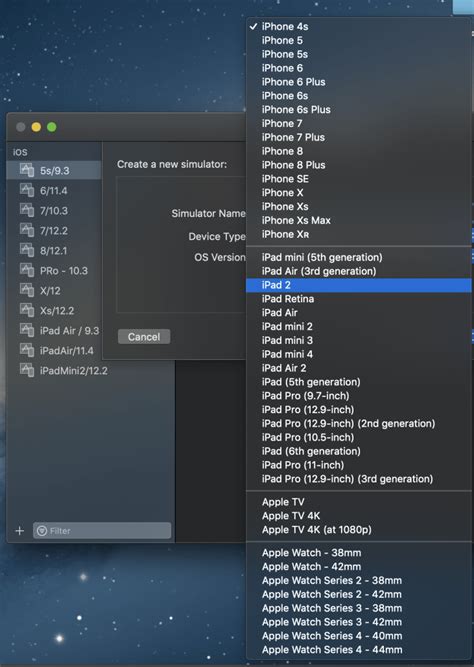Choose iPhone 4s from the device list

tap(359, 26)
